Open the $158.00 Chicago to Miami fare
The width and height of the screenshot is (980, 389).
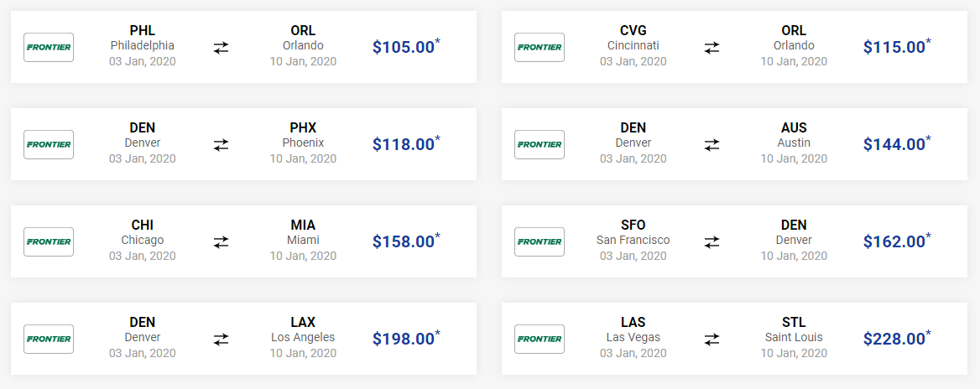(x=406, y=241)
